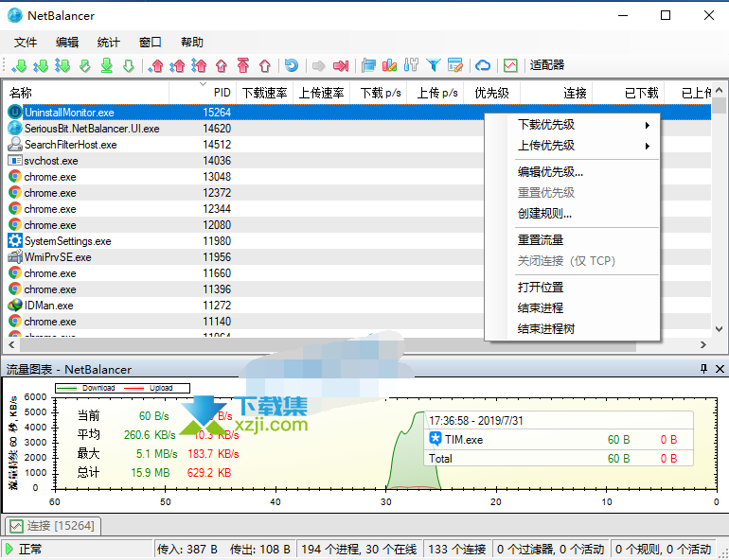
Task: Click the process list scroll-down arrow
Action: coord(719,329)
